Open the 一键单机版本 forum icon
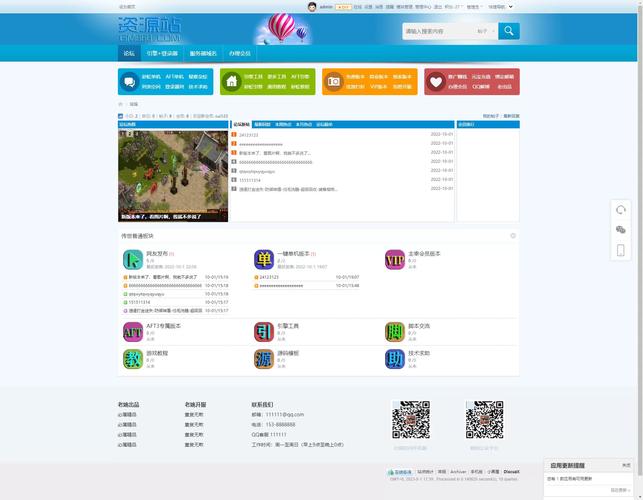Image resolution: width=643 pixels, height=500 pixels. click(263, 260)
